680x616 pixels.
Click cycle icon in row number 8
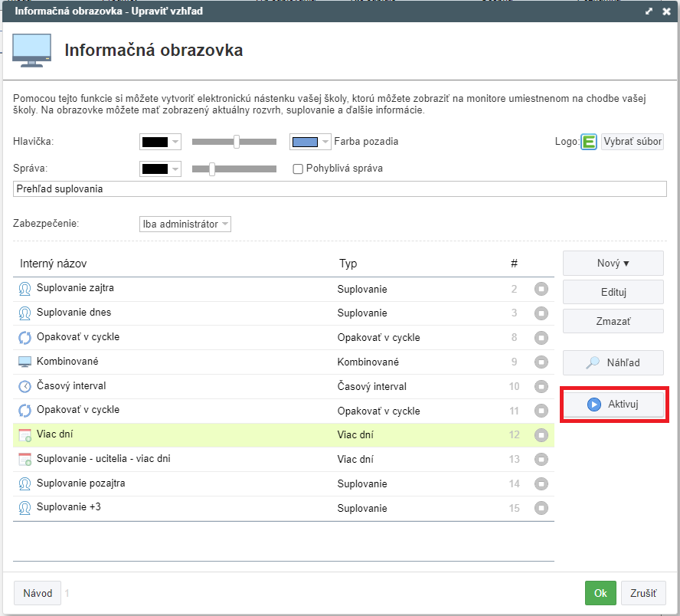click(x=25, y=337)
